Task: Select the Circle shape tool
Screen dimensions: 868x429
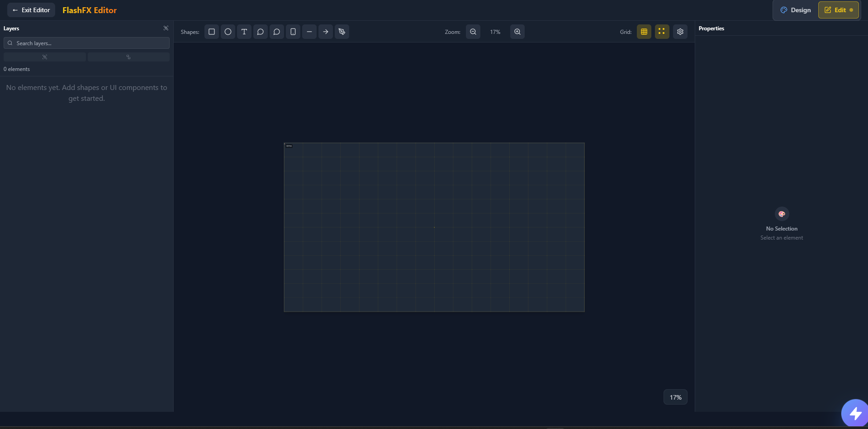Action: pos(228,32)
